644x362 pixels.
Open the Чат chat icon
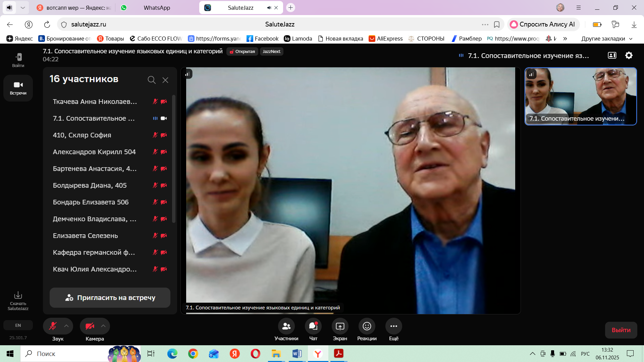click(313, 326)
